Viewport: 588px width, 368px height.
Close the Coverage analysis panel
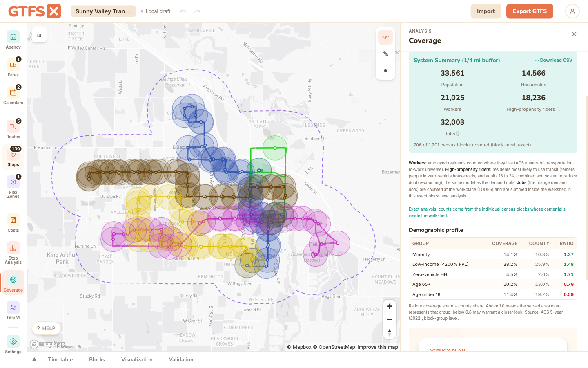pyautogui.click(x=574, y=34)
